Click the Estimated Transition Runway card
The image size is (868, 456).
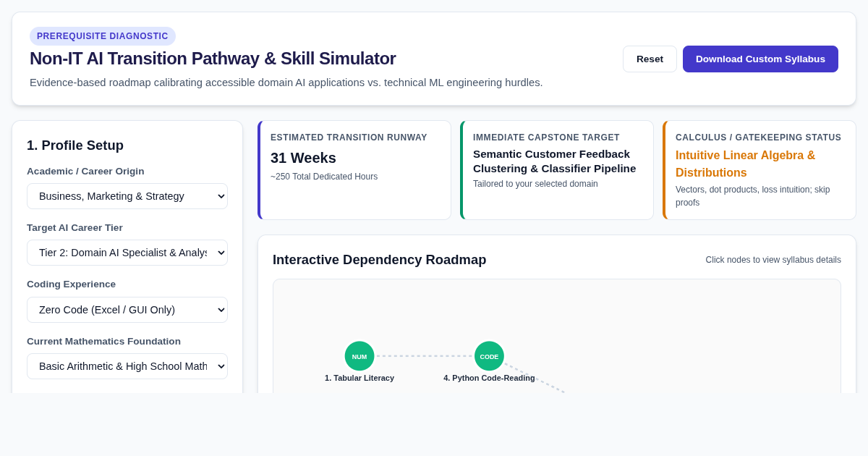click(x=354, y=170)
